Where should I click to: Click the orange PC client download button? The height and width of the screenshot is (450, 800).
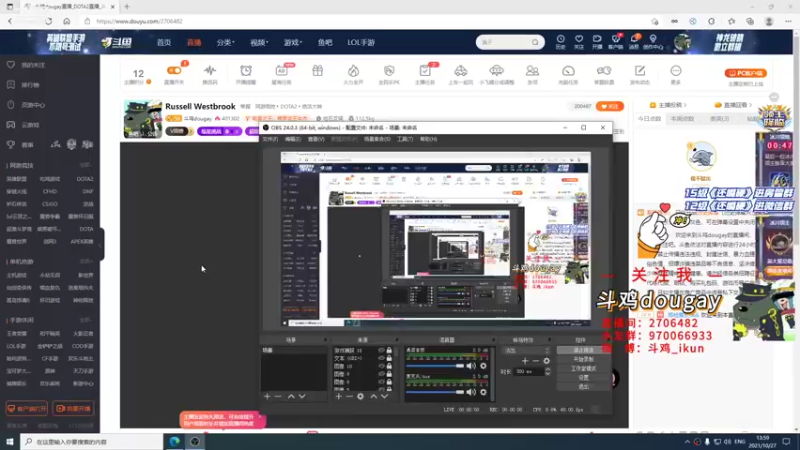pos(745,73)
